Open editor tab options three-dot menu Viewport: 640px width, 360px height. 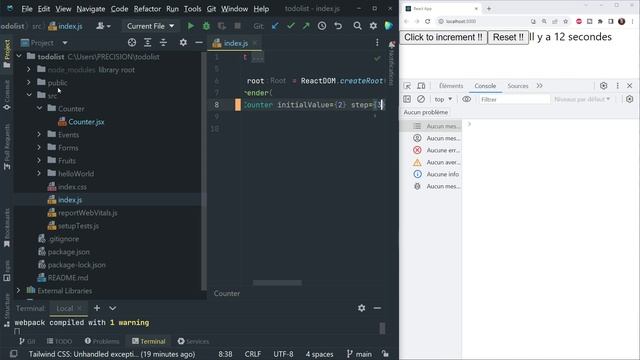pos(377,42)
